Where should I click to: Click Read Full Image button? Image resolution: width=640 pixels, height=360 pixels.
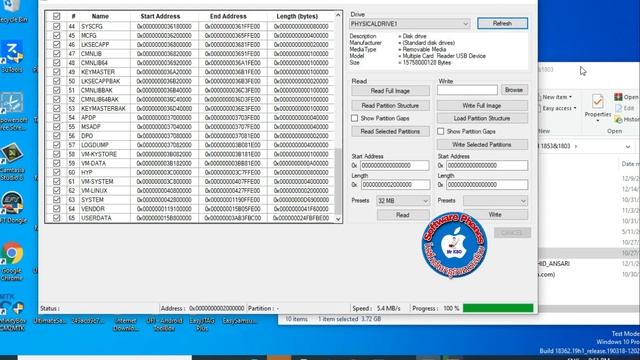[390, 91]
